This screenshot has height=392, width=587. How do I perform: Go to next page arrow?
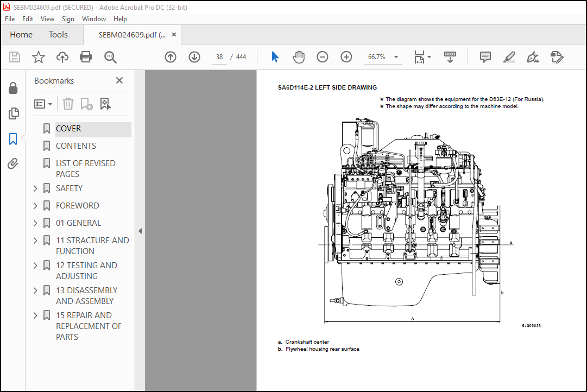[194, 57]
